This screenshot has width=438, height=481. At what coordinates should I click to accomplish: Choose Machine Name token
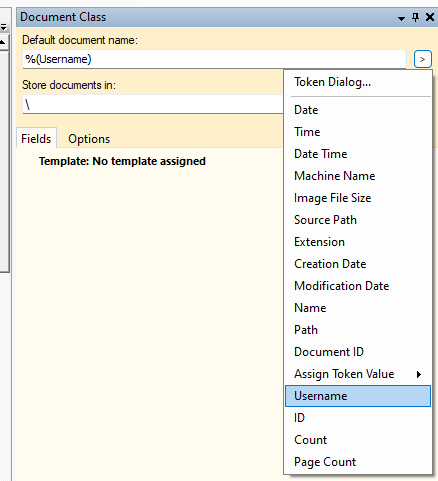pyautogui.click(x=358, y=176)
